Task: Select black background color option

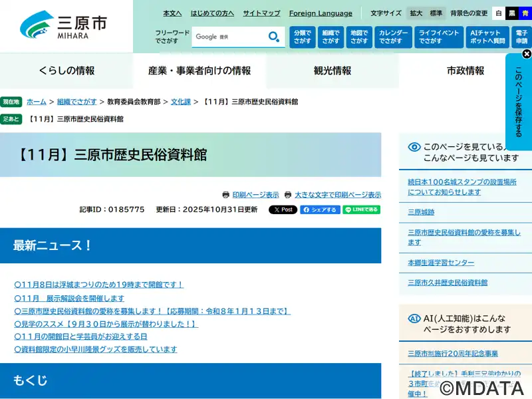Action: click(x=512, y=13)
